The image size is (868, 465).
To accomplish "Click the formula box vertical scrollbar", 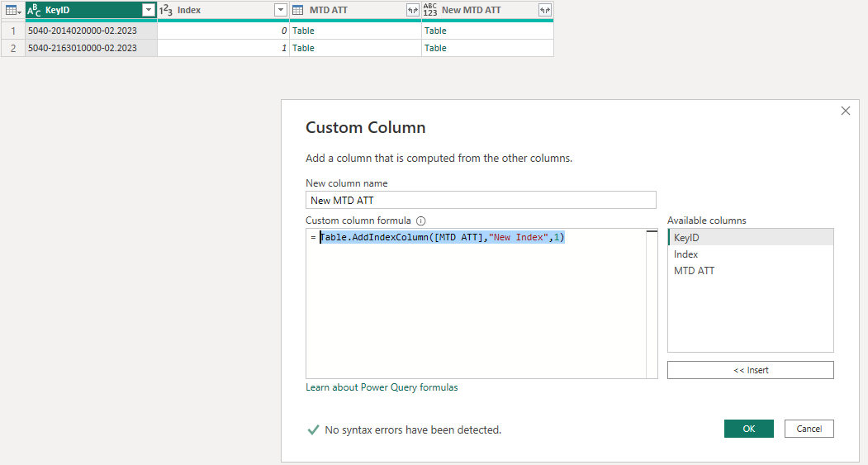I will coord(652,303).
